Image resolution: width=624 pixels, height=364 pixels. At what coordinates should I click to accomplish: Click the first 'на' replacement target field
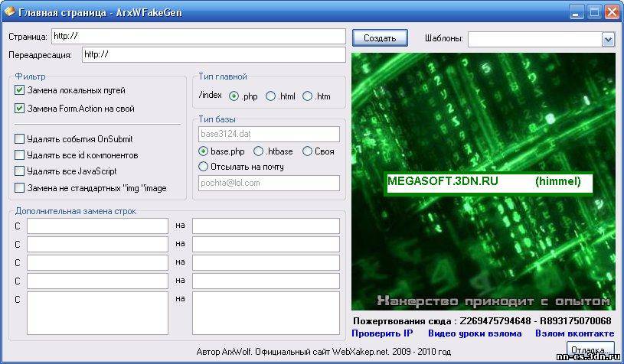tap(266, 226)
